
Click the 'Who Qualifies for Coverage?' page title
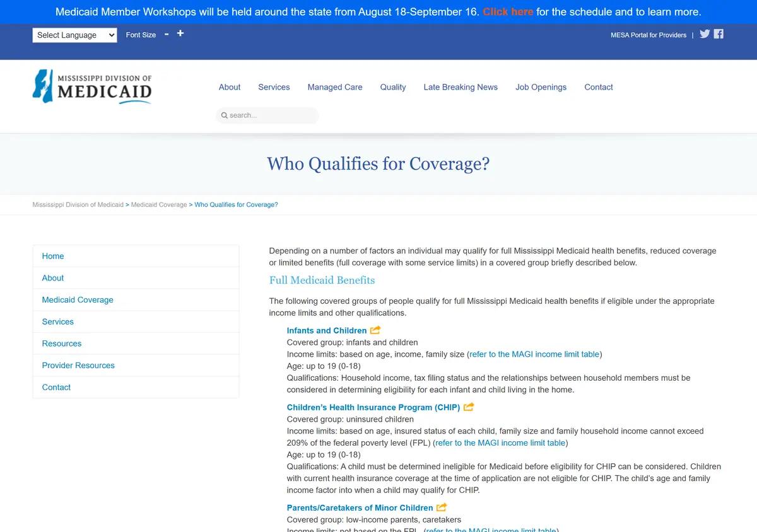(378, 164)
